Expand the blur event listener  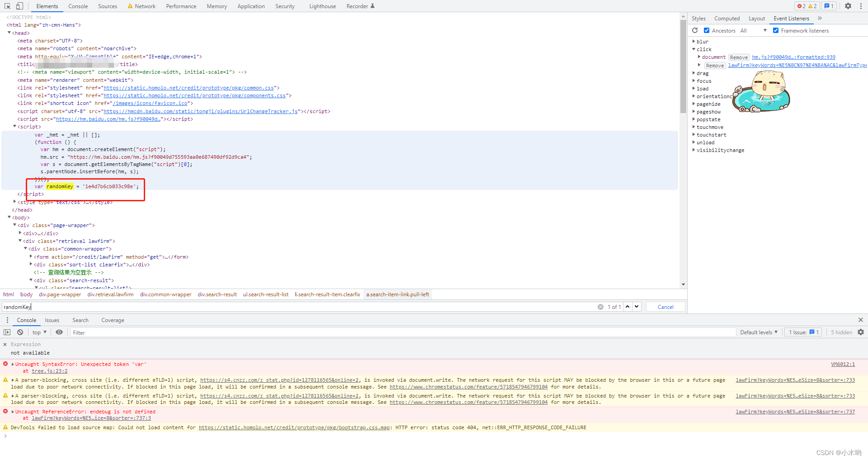click(x=694, y=41)
